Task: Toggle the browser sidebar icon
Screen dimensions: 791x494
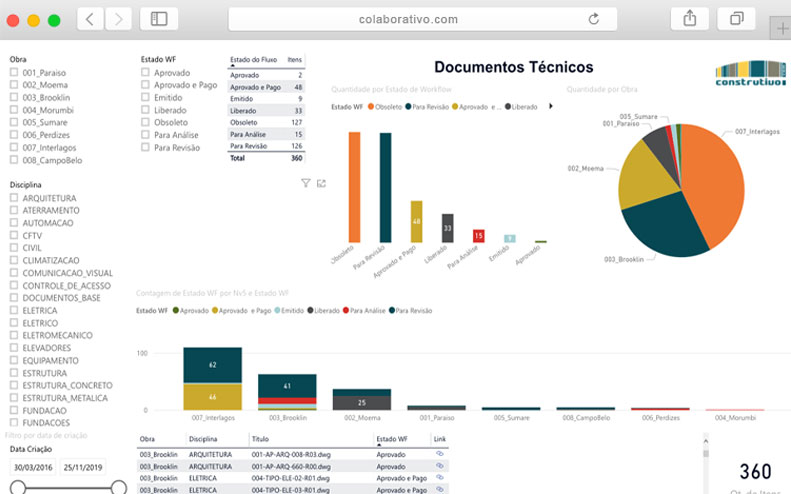Action: tap(159, 19)
